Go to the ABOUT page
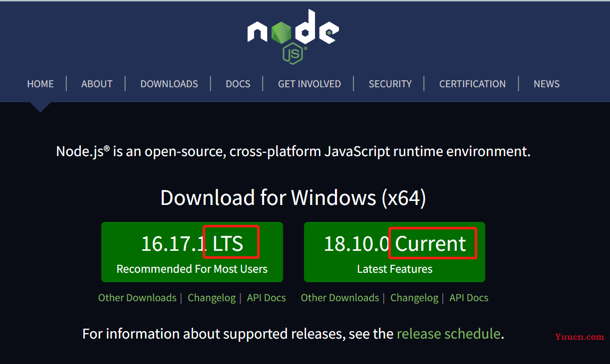Viewport: 610px width, 364px height. 97,84
